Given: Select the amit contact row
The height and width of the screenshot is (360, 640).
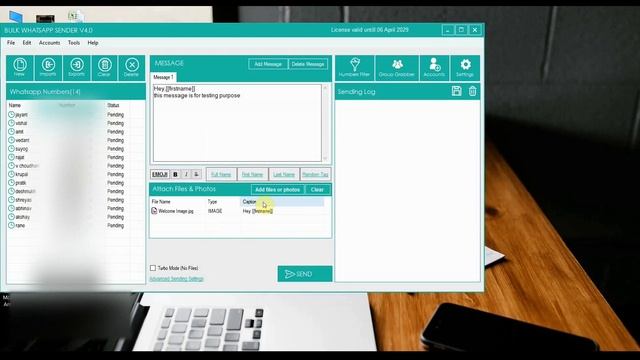Looking at the screenshot, I should [76, 132].
